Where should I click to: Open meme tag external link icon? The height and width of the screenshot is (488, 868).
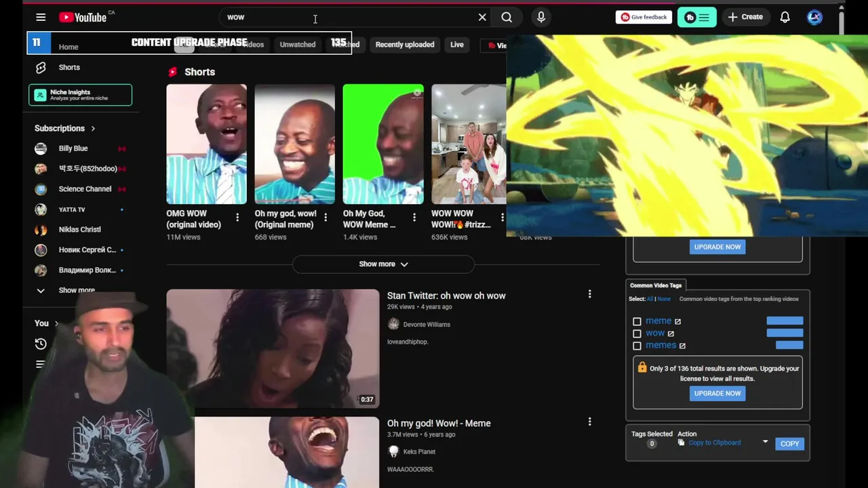point(677,321)
